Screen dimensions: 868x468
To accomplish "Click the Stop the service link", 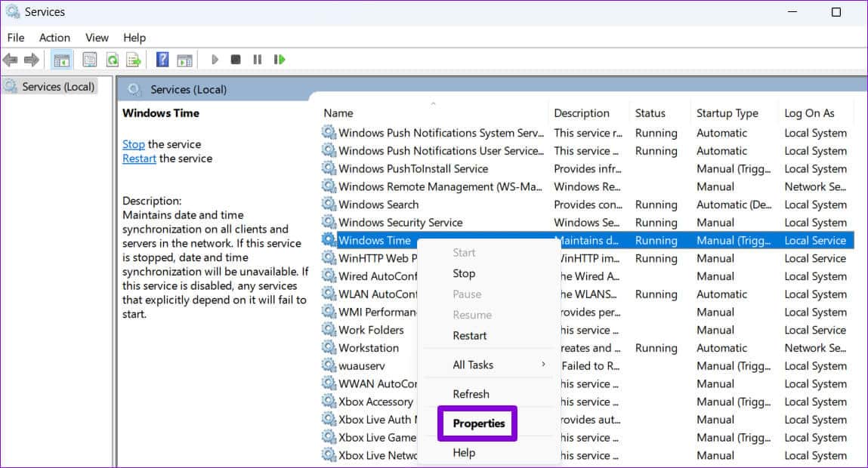I will point(134,144).
